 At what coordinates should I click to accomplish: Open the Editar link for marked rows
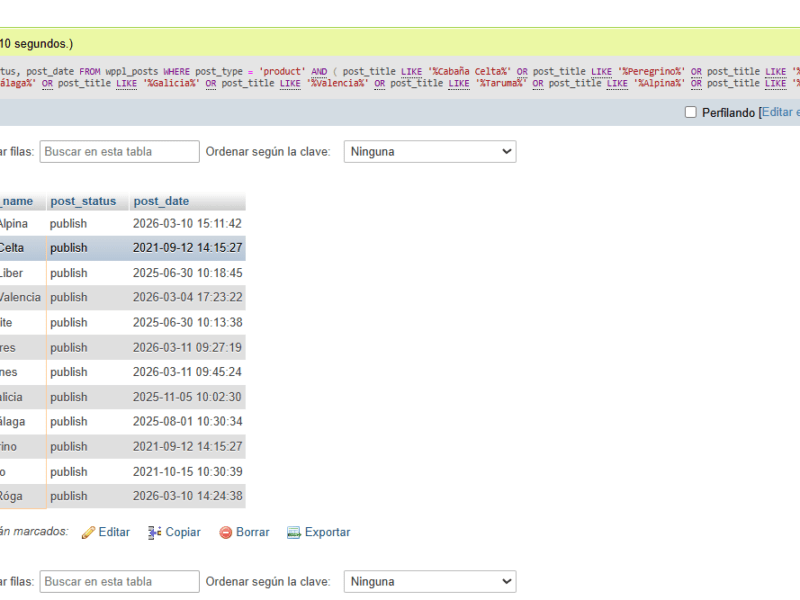[x=114, y=532]
